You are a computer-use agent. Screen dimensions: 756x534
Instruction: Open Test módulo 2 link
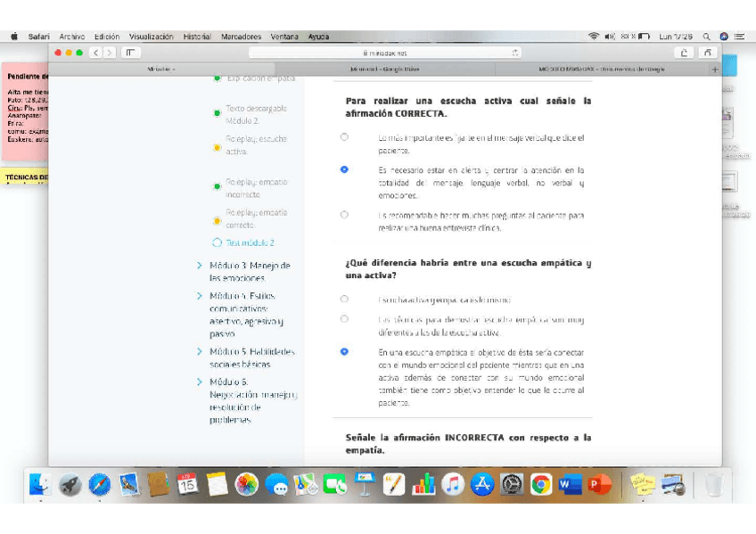click(x=250, y=242)
